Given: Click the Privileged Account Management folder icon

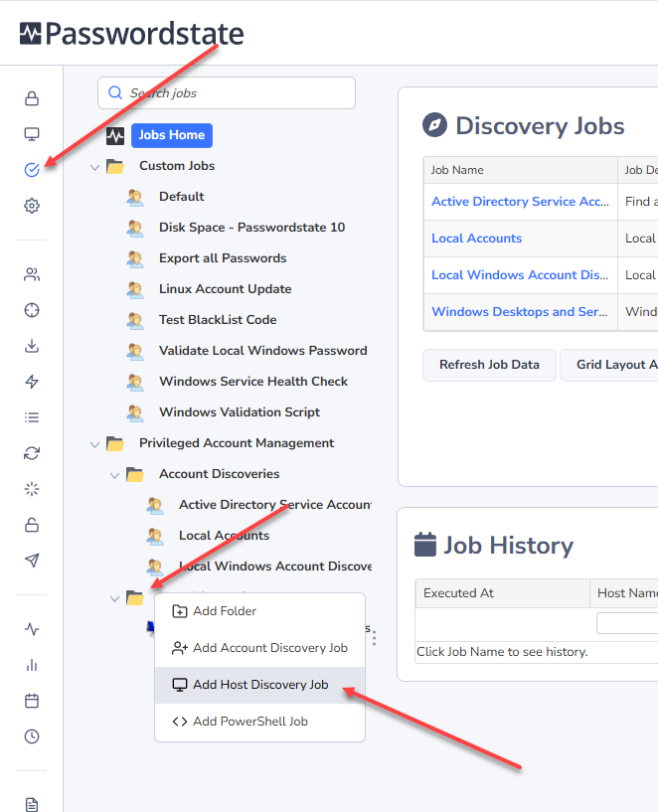Looking at the screenshot, I should [115, 443].
